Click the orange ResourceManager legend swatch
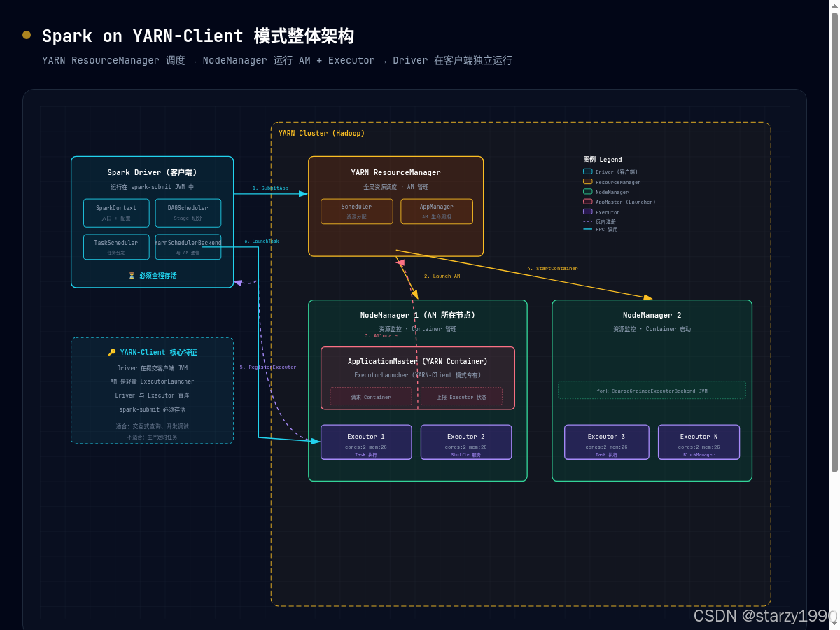Screen dimensions: 840x630 point(588,181)
